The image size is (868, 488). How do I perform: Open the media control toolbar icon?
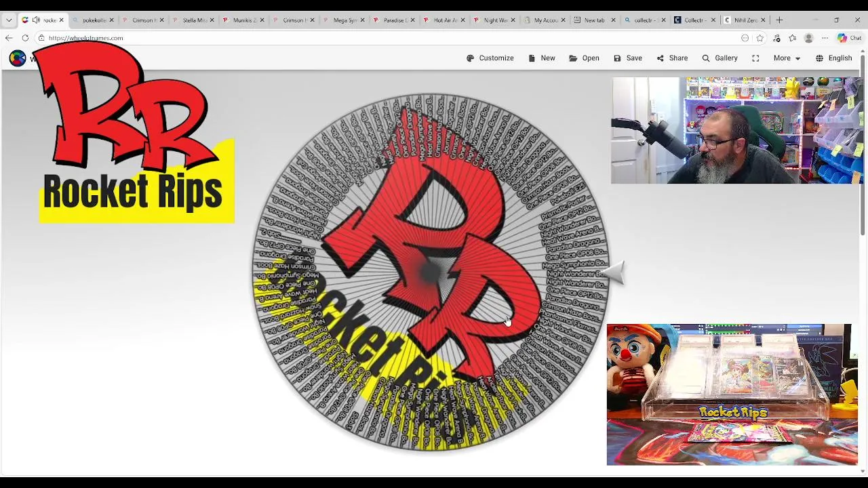click(776, 38)
